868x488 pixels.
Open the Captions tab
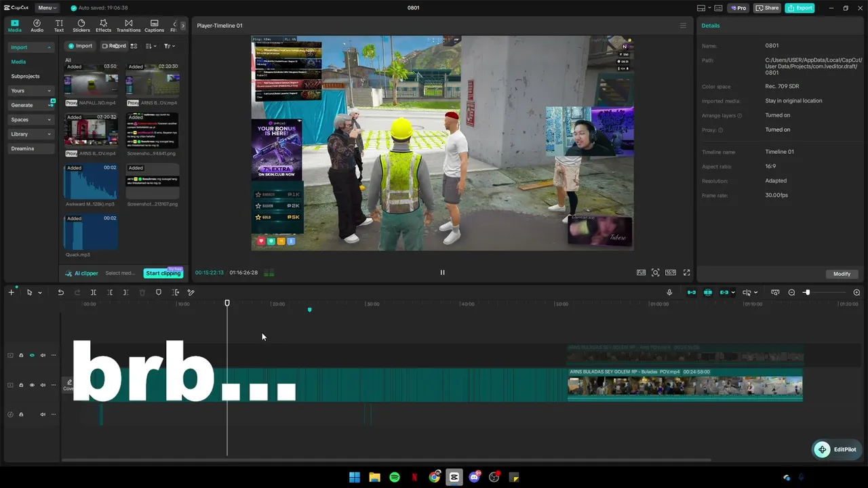154,26
